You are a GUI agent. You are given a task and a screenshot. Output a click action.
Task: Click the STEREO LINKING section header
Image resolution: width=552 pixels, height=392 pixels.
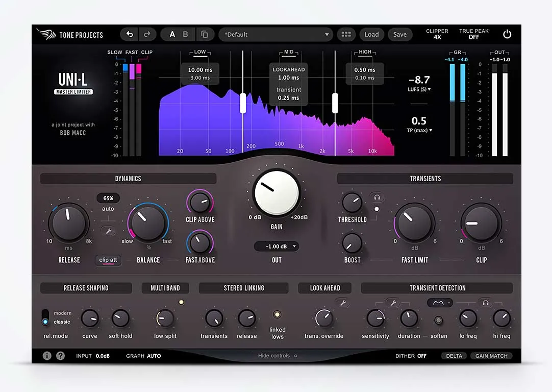point(244,288)
